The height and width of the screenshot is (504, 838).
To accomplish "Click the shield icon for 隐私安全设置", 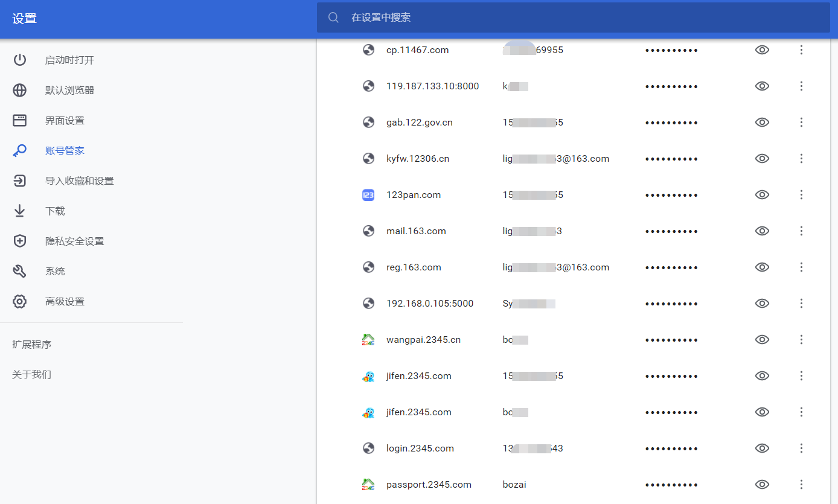I will pyautogui.click(x=20, y=241).
